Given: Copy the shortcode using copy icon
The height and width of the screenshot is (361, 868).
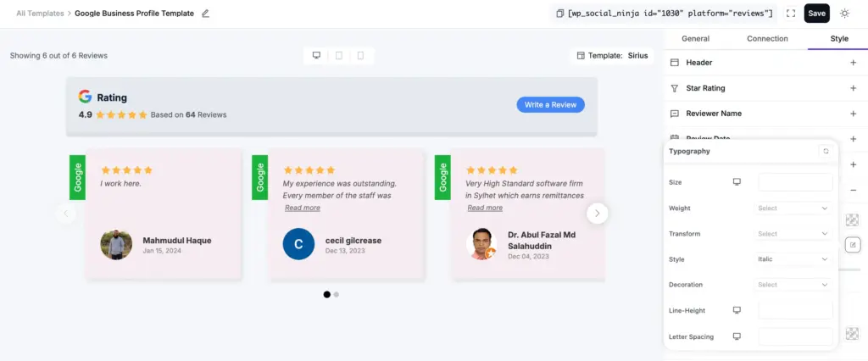Looking at the screenshot, I should pos(560,14).
